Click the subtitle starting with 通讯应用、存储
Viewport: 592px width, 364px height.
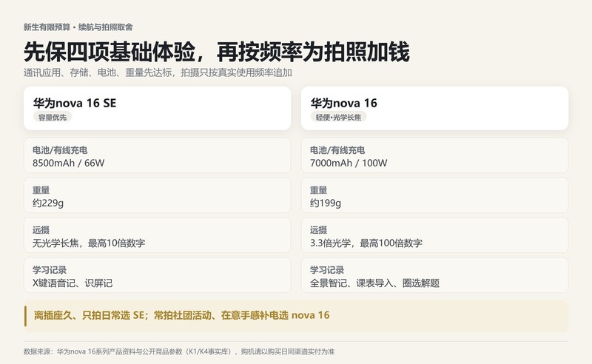pyautogui.click(x=158, y=73)
